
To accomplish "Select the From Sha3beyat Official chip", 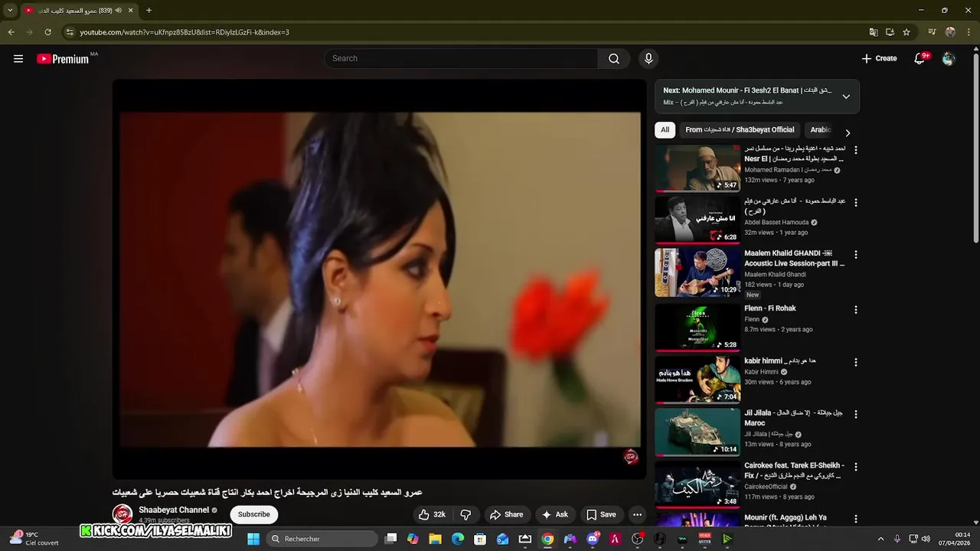I will click(x=740, y=130).
